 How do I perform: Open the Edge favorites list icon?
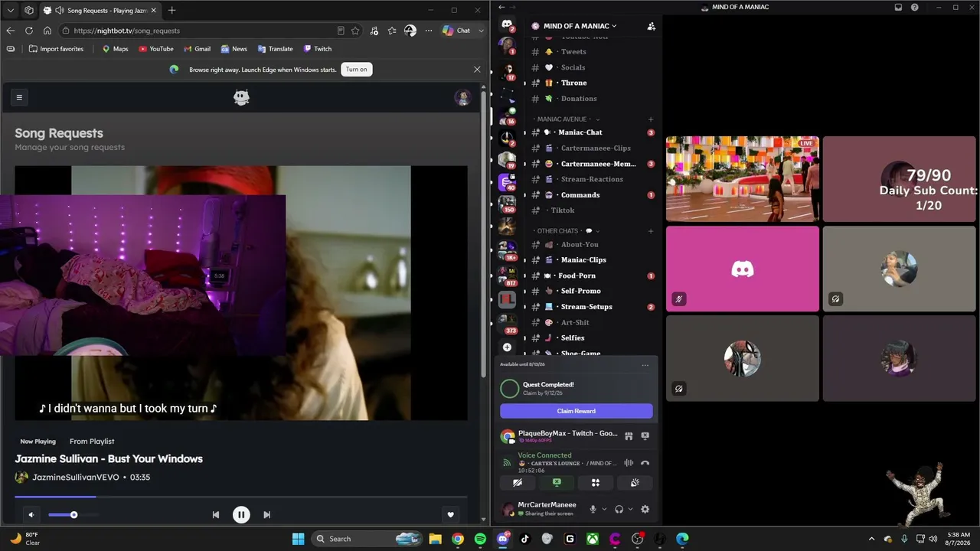[392, 31]
